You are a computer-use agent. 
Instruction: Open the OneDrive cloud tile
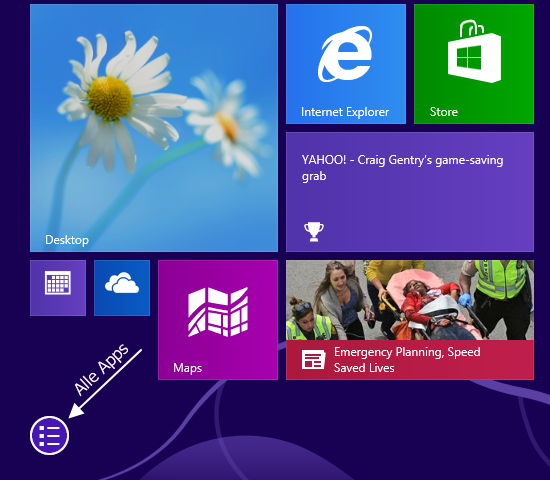click(x=122, y=288)
